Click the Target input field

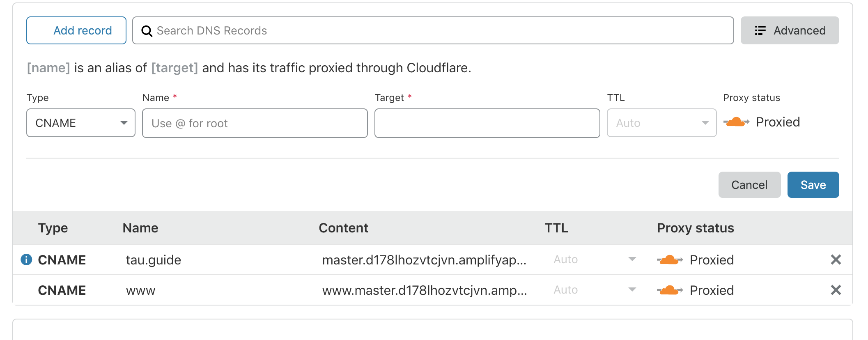pos(487,123)
